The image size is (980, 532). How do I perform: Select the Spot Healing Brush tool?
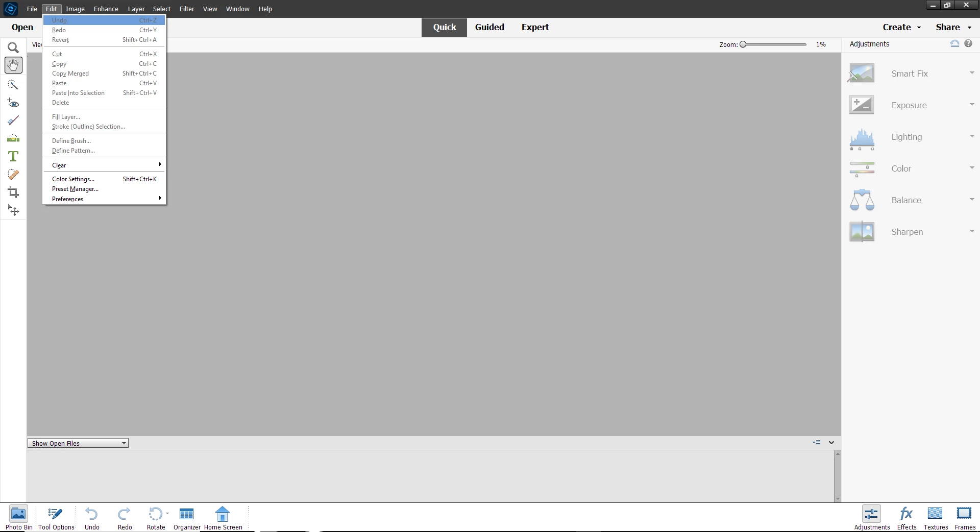click(13, 174)
